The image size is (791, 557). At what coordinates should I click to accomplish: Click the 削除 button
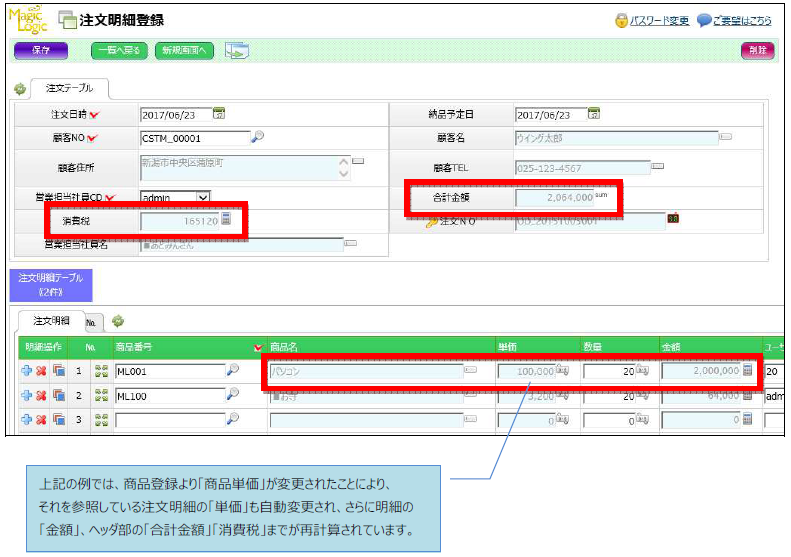[757, 50]
